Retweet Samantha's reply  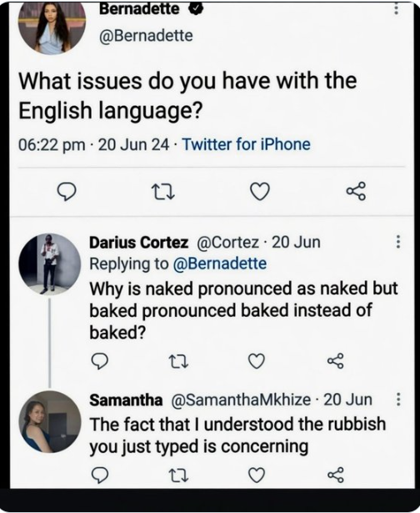178,475
